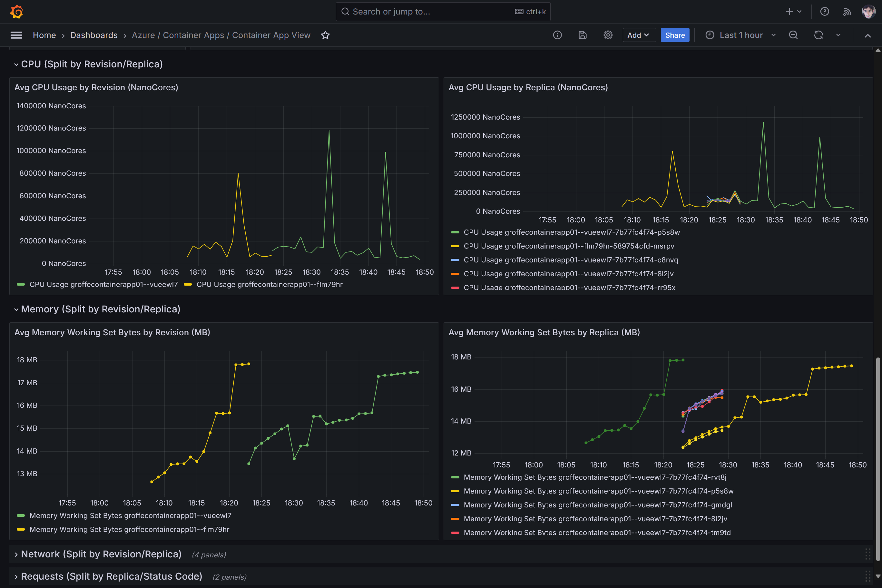This screenshot has height=588, width=882.
Task: Collapse the CPU (Split by Revision/Replica) row
Action: pyautogui.click(x=92, y=64)
